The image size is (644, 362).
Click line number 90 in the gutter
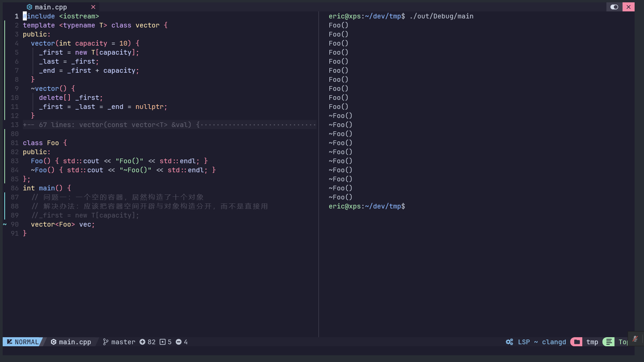pyautogui.click(x=14, y=224)
